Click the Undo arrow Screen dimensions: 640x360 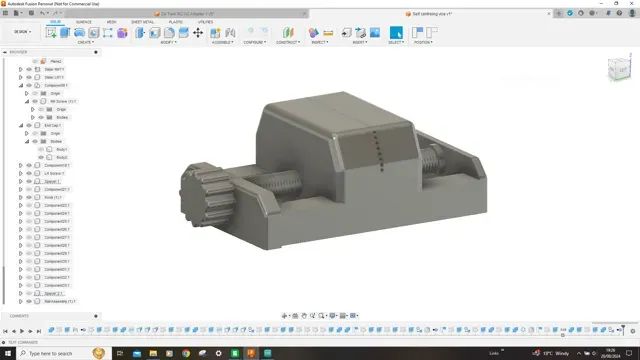pyautogui.click(x=42, y=13)
